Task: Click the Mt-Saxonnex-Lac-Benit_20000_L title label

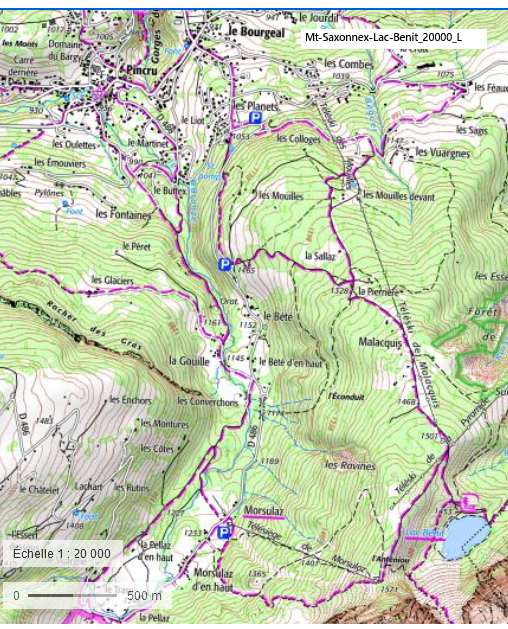Action: 383,37
